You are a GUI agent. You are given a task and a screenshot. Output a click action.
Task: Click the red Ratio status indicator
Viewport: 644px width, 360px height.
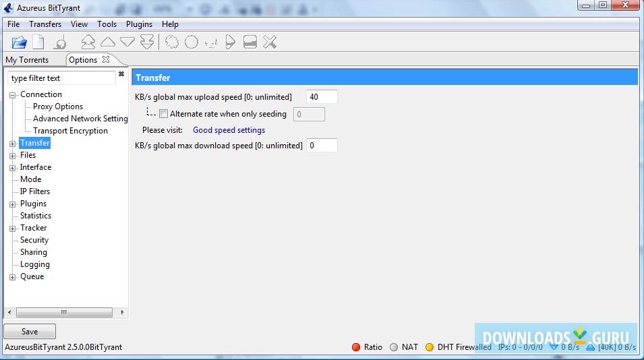(356, 347)
